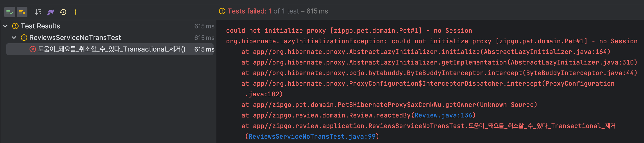Screen dimensions: 644x143
Task: Toggle the Show Ignored tests filter
Action: (x=22, y=12)
